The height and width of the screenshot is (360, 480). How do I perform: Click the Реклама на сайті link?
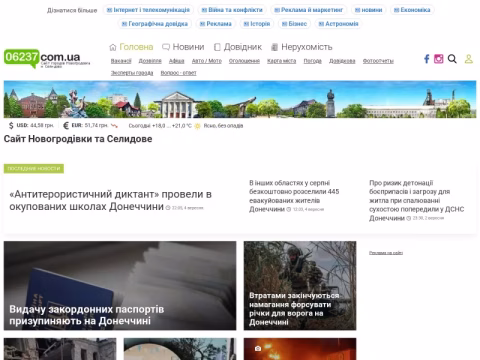click(x=386, y=253)
